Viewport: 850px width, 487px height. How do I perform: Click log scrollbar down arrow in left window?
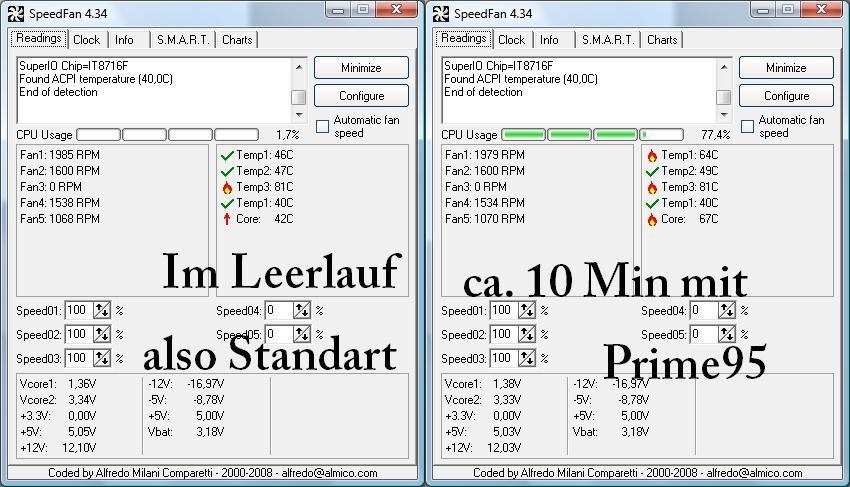coord(299,114)
